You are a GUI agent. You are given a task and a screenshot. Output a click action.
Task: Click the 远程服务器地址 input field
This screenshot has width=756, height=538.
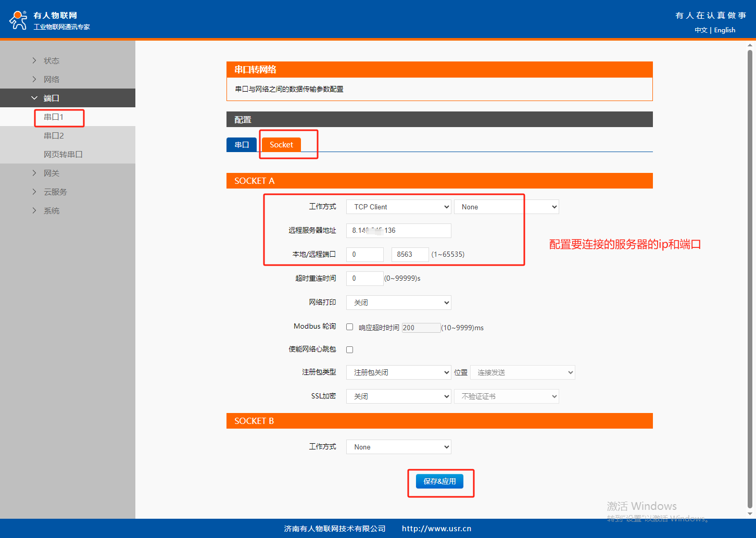398,230
